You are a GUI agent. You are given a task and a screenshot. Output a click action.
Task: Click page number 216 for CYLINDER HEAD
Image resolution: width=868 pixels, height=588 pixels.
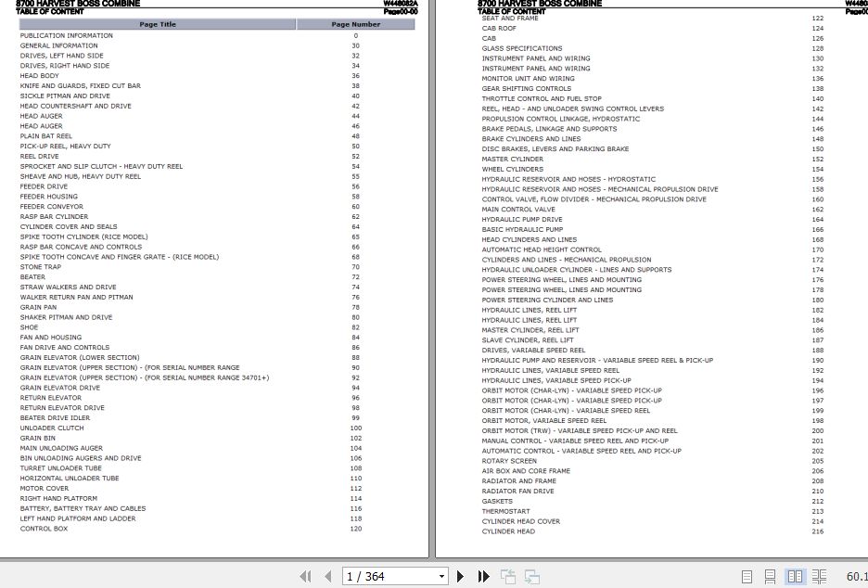(x=818, y=531)
